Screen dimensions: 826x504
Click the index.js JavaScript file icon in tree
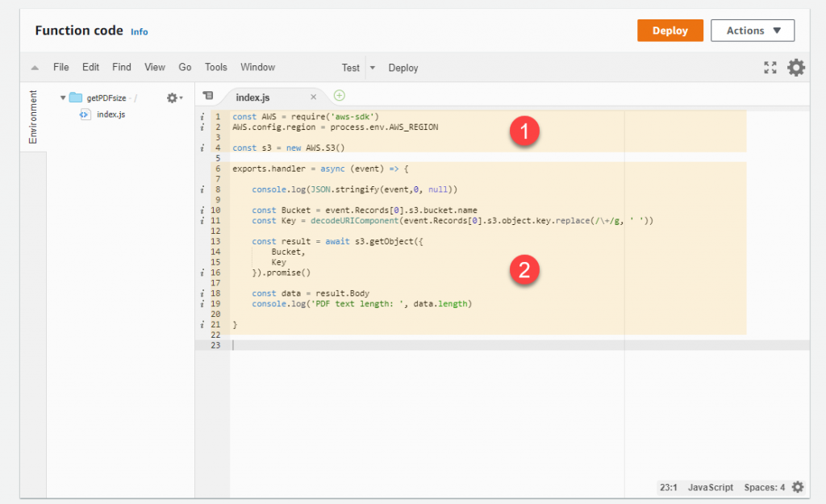click(85, 114)
